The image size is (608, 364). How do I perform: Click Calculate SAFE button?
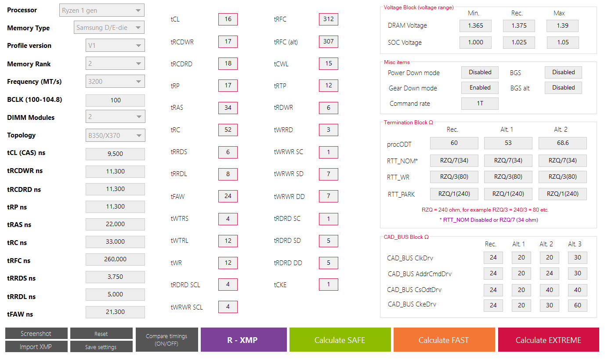tap(340, 340)
